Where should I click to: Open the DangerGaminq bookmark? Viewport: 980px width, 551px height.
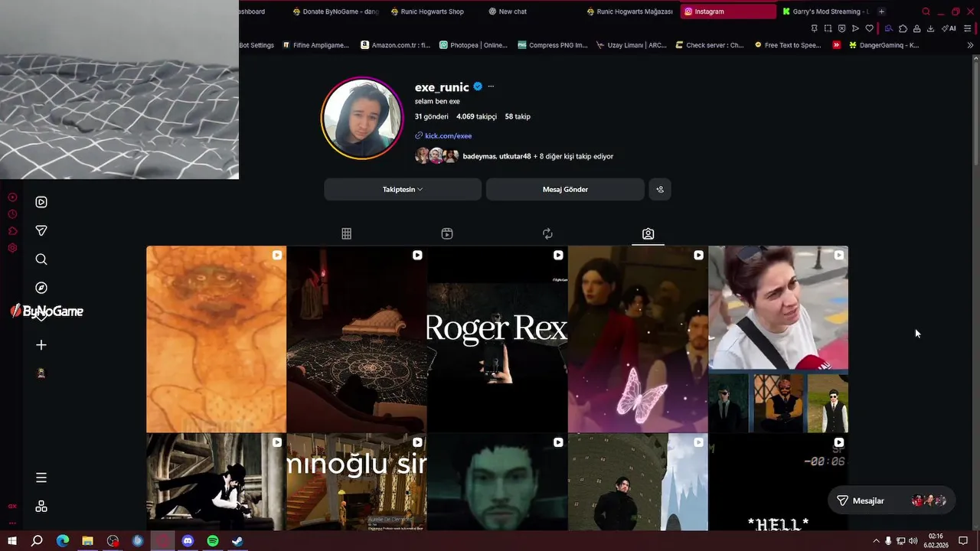[884, 45]
